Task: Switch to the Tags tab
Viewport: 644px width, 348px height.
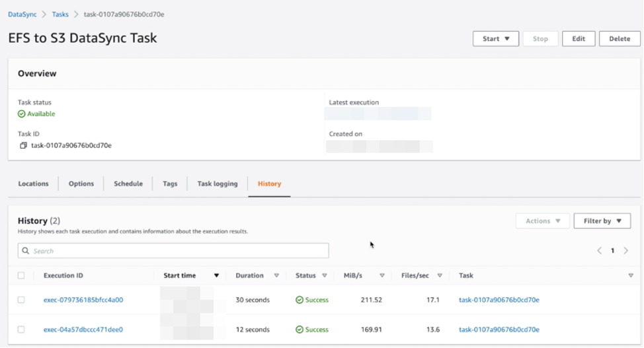Action: pos(170,184)
